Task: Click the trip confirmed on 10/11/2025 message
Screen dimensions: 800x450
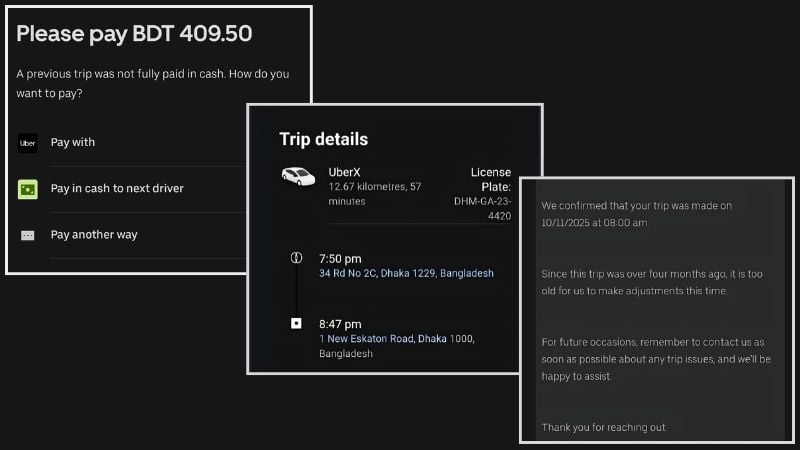Action: point(637,214)
